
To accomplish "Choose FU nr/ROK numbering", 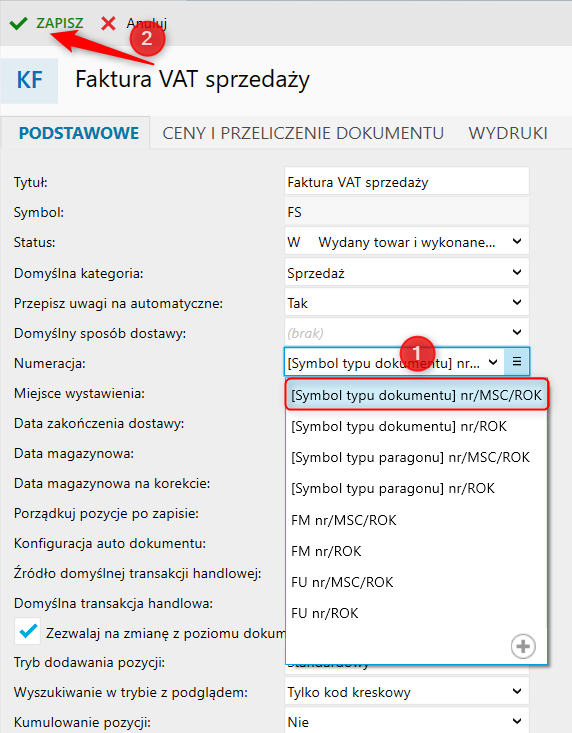I will 416,613.
